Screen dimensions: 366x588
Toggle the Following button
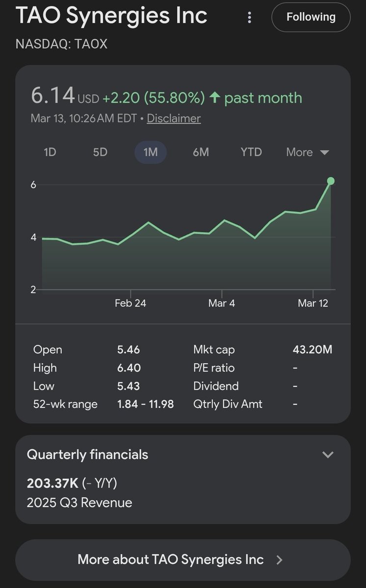311,17
